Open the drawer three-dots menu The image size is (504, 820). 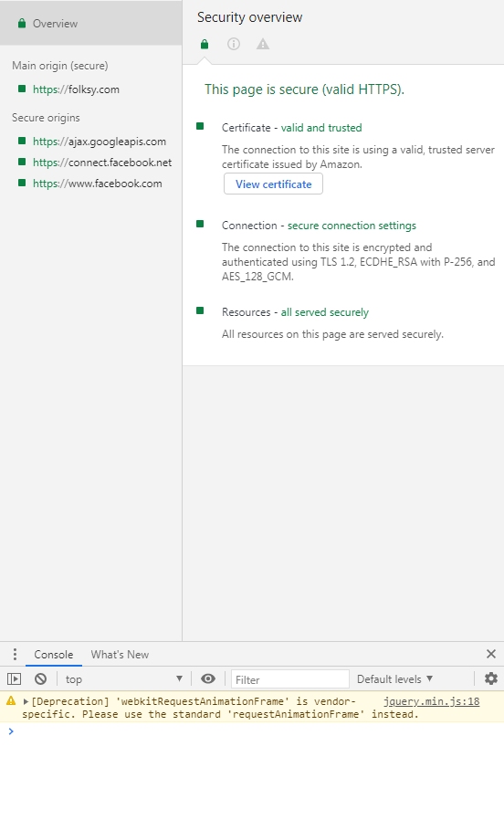(15, 654)
